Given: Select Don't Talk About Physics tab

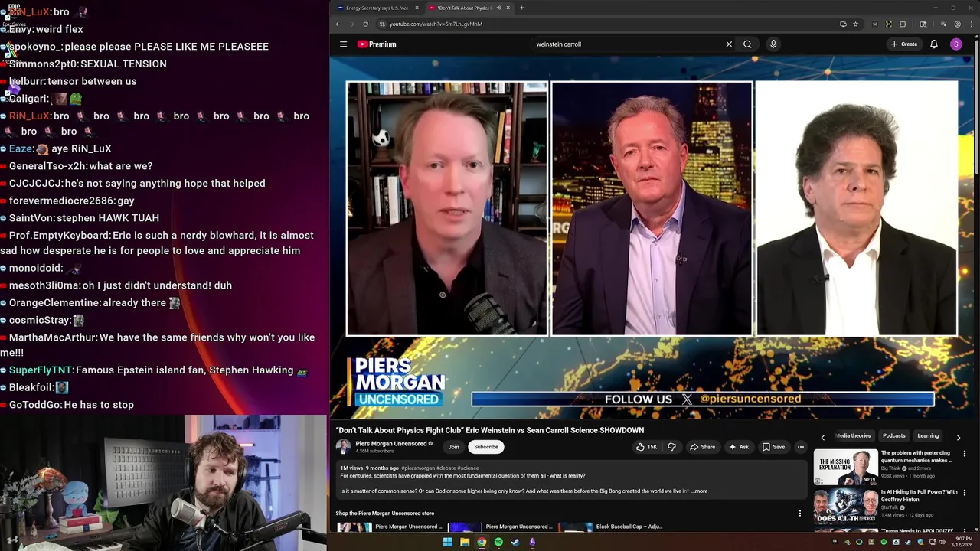Looking at the screenshot, I should 462,8.
